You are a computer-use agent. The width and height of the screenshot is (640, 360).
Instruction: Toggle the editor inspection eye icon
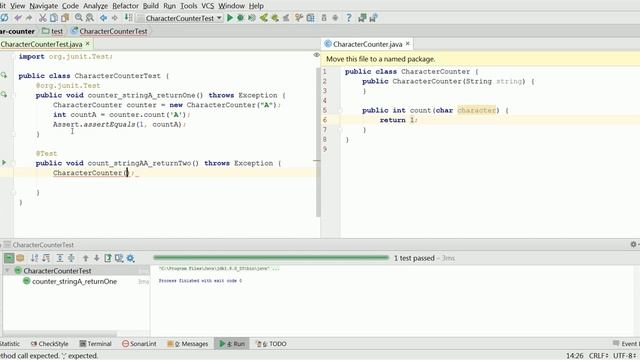pos(316,55)
